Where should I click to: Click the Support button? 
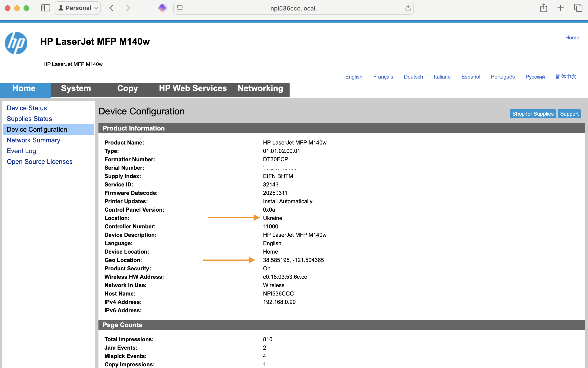click(x=569, y=114)
